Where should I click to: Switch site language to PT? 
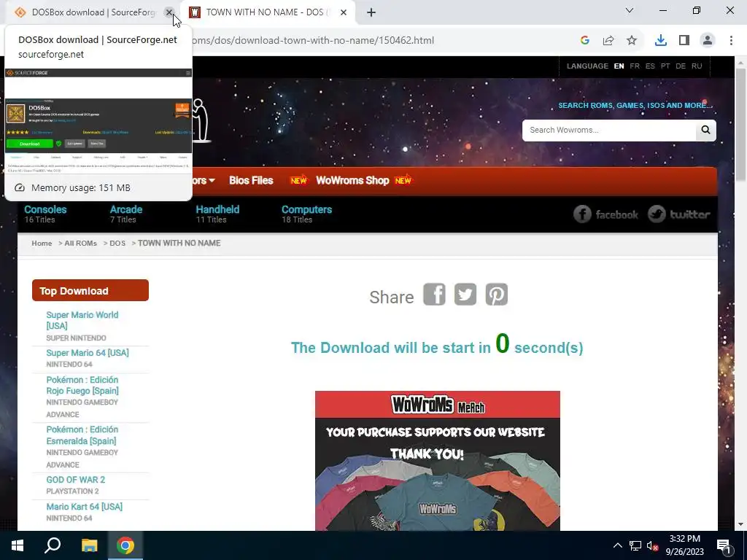665,66
